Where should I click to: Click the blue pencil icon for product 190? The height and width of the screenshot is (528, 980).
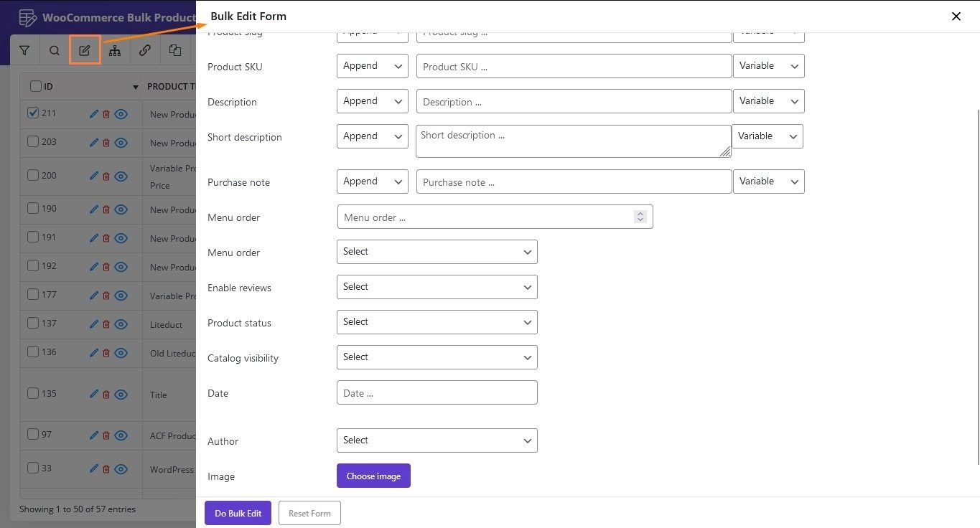coord(93,209)
